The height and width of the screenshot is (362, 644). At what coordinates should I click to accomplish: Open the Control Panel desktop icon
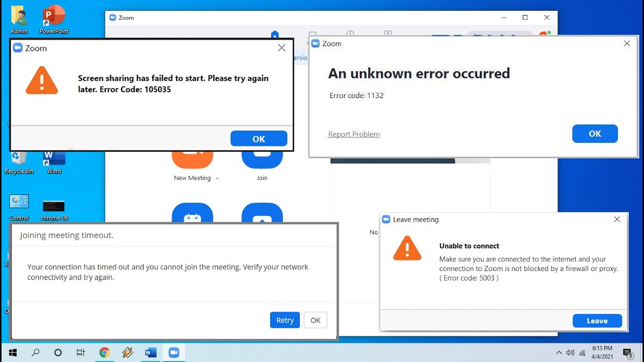pyautogui.click(x=19, y=207)
